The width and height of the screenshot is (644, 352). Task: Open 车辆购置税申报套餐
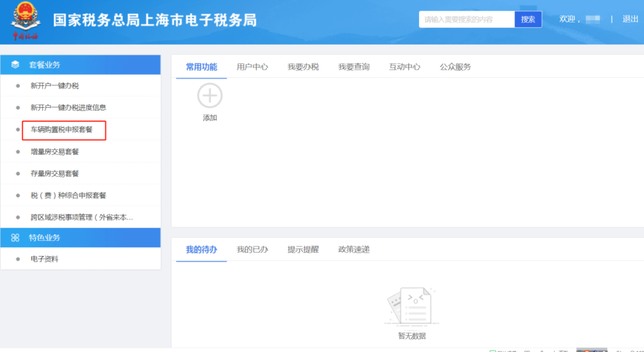[62, 130]
